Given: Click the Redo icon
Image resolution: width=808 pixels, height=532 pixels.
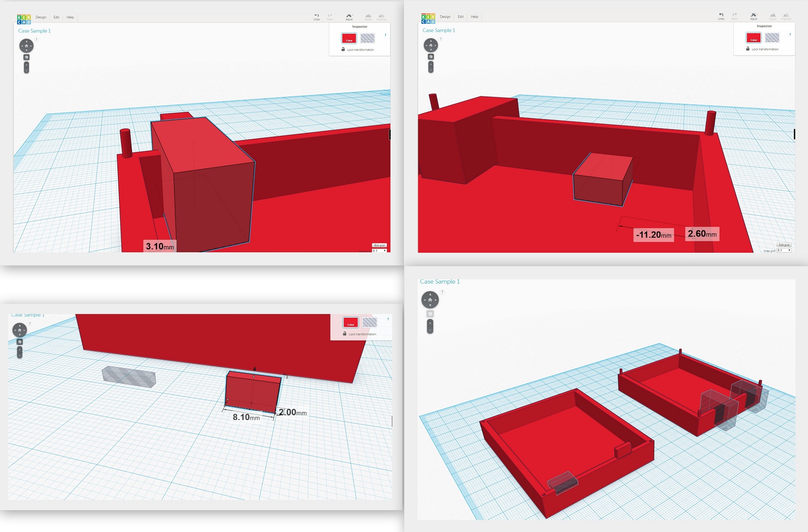Looking at the screenshot, I should click(x=330, y=15).
